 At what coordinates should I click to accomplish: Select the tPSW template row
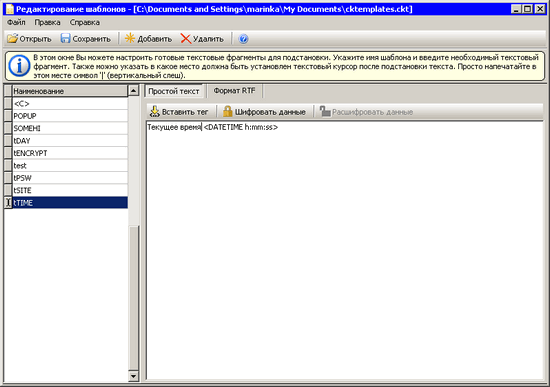coord(70,178)
